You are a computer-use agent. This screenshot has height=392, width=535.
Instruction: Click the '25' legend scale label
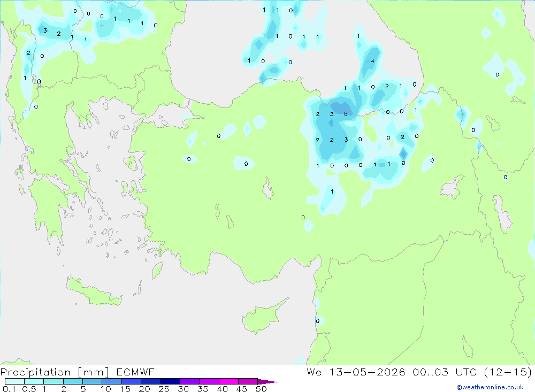point(164,389)
